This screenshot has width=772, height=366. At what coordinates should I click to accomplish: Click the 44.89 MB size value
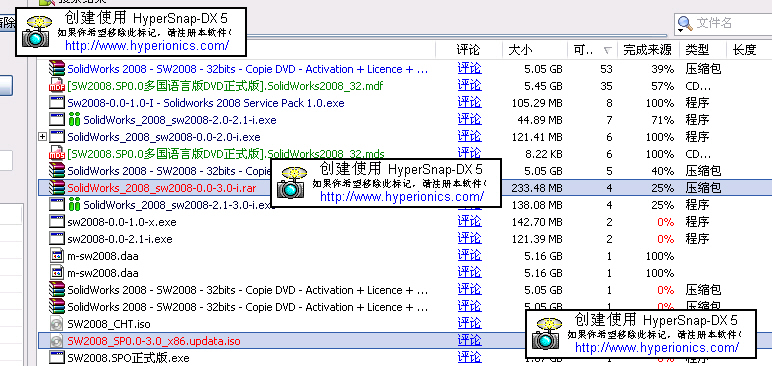[540, 120]
